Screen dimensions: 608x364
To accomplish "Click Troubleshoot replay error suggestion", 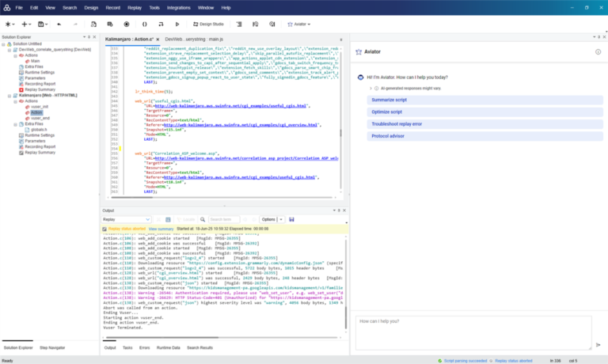I will pyautogui.click(x=484, y=124).
